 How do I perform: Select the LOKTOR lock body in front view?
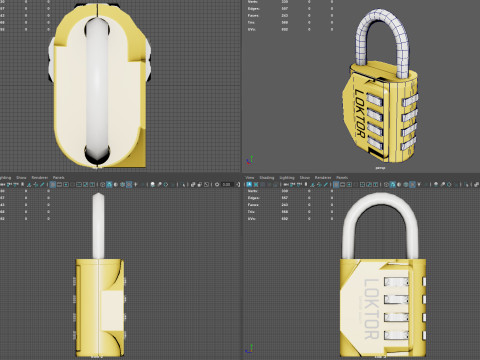[x=383, y=307]
